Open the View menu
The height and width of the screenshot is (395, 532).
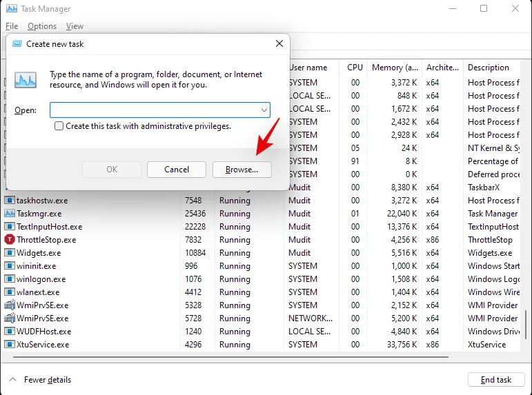tap(75, 26)
